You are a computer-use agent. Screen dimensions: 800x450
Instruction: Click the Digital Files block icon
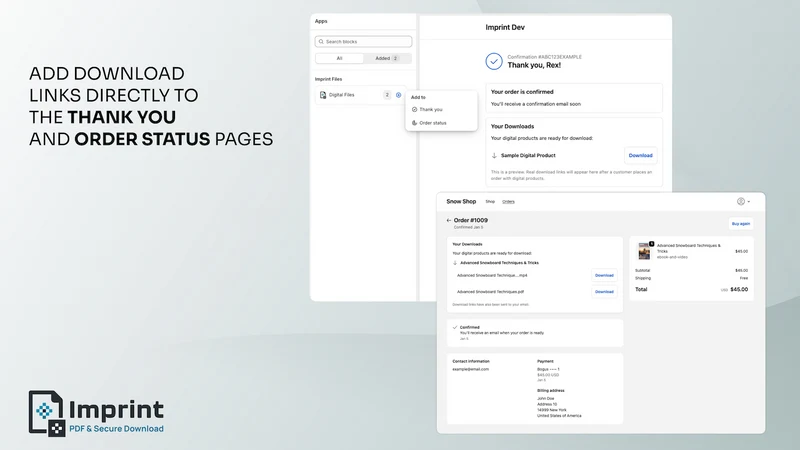323,95
